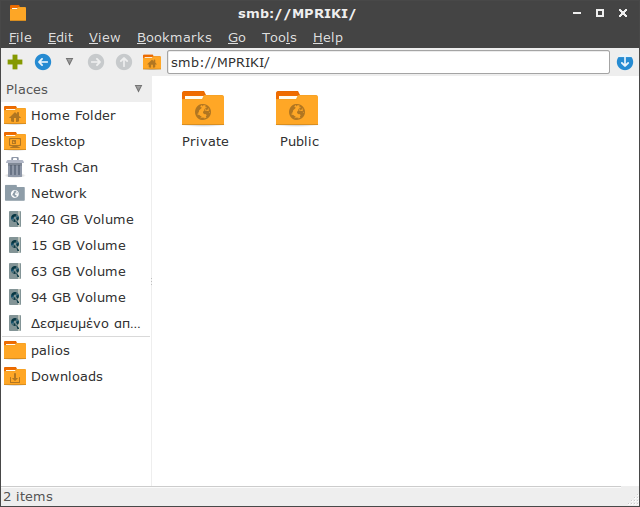Select the Public network share folder icon

point(297,108)
